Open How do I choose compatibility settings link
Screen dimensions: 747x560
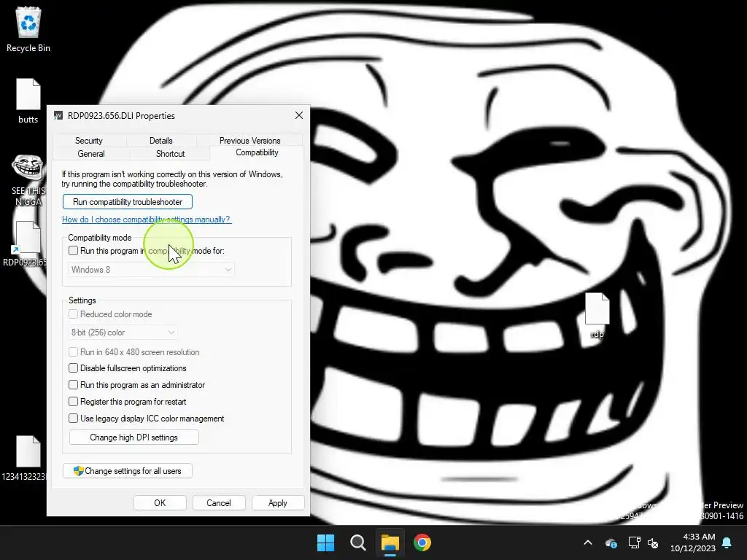coord(146,219)
